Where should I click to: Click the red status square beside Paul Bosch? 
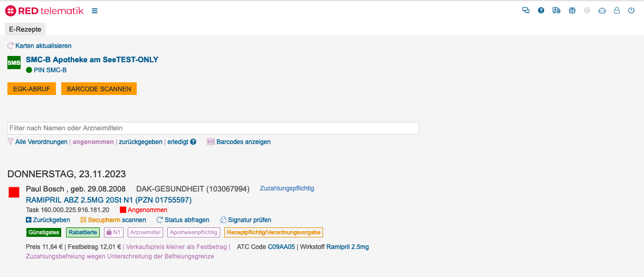pyautogui.click(x=14, y=193)
